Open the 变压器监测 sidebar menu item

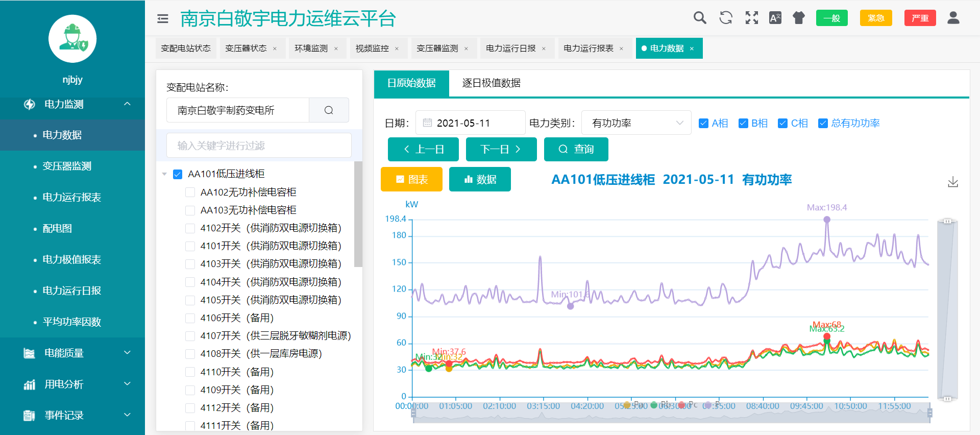coord(67,166)
